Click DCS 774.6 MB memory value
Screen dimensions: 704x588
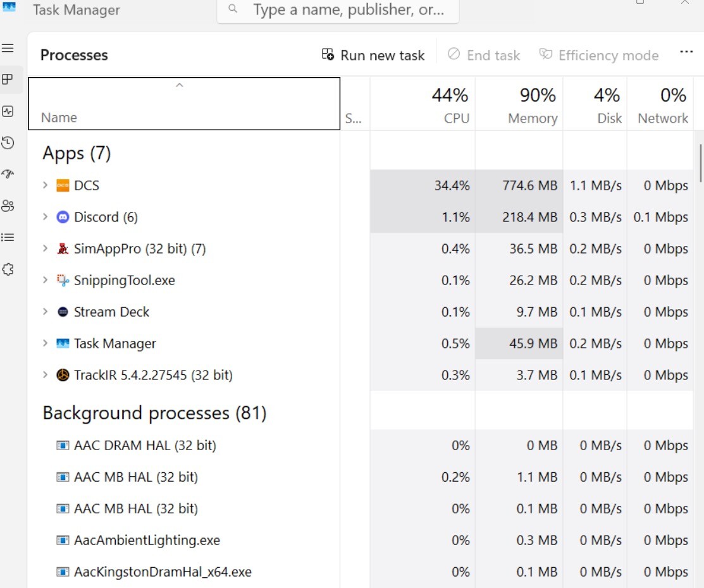click(x=530, y=185)
